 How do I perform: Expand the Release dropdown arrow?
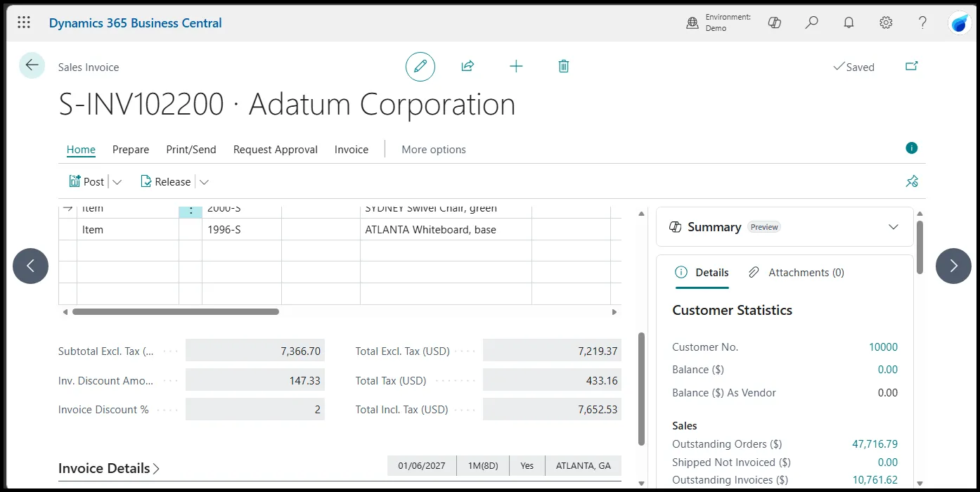coord(204,182)
